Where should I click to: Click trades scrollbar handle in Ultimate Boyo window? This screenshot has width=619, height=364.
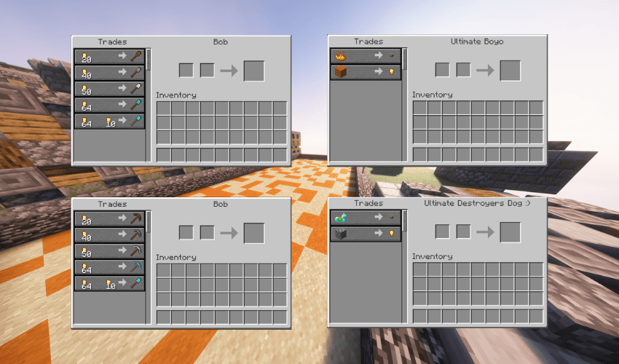[x=405, y=59]
